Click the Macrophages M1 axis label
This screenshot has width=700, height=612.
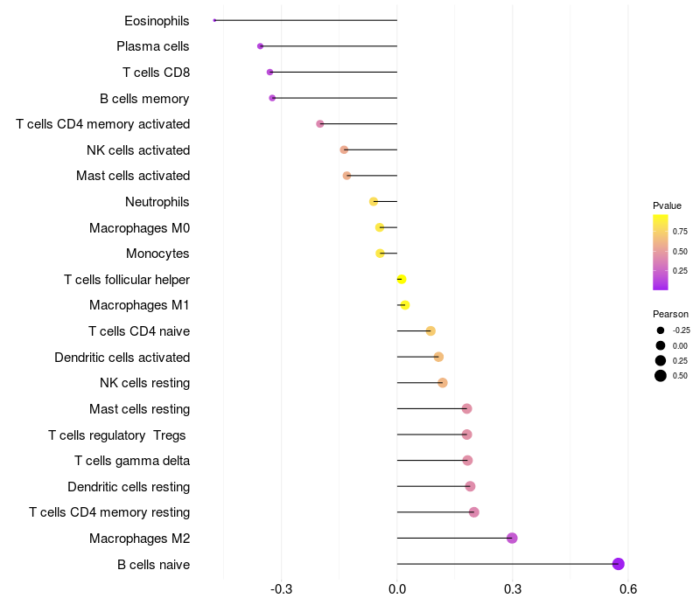[139, 305]
